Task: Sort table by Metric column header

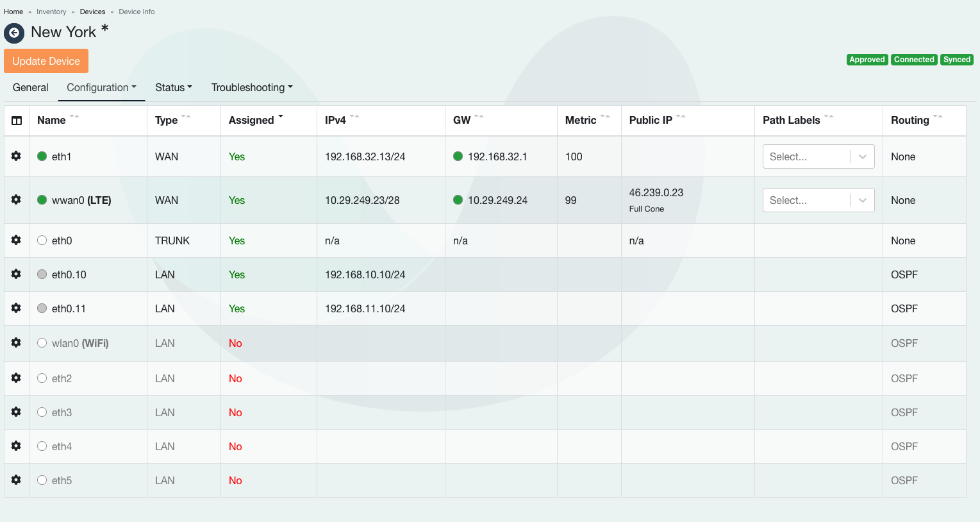Action: (581, 121)
